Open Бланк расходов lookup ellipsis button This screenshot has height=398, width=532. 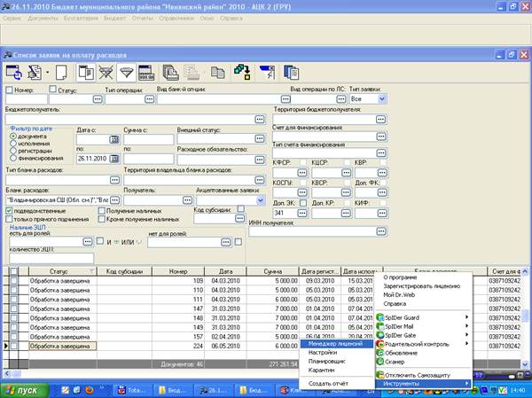tap(114, 200)
